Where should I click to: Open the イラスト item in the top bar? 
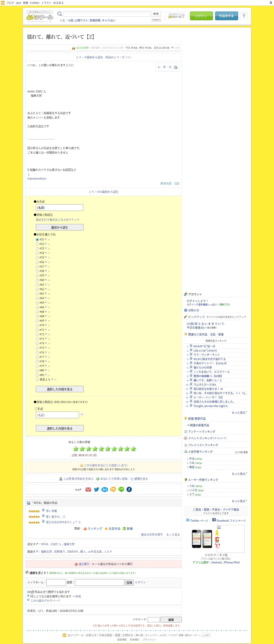coord(46,3)
